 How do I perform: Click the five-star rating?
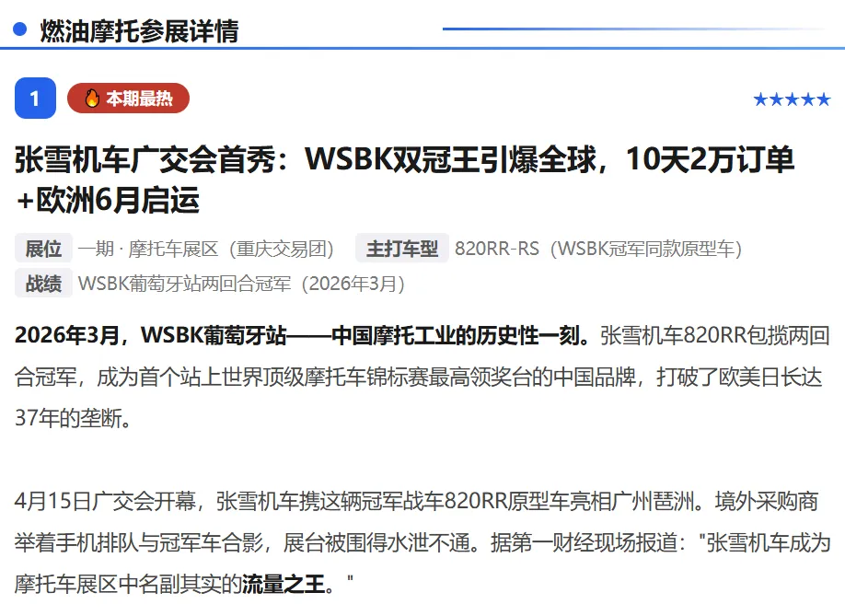point(792,99)
